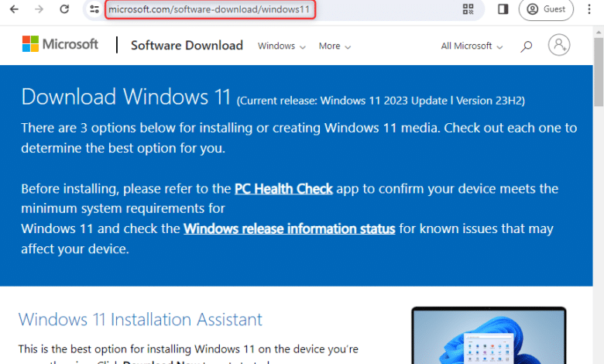
Task: View site information icon in address bar
Action: (x=94, y=9)
